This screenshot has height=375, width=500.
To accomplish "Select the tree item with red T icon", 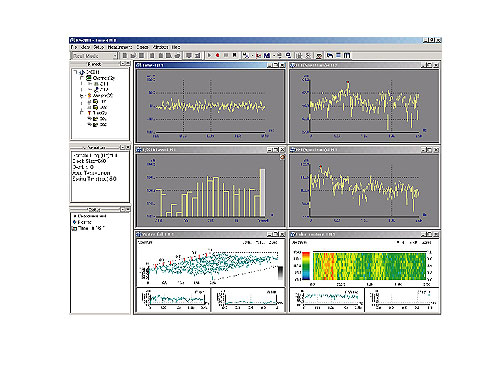I will pyautogui.click(x=97, y=113).
